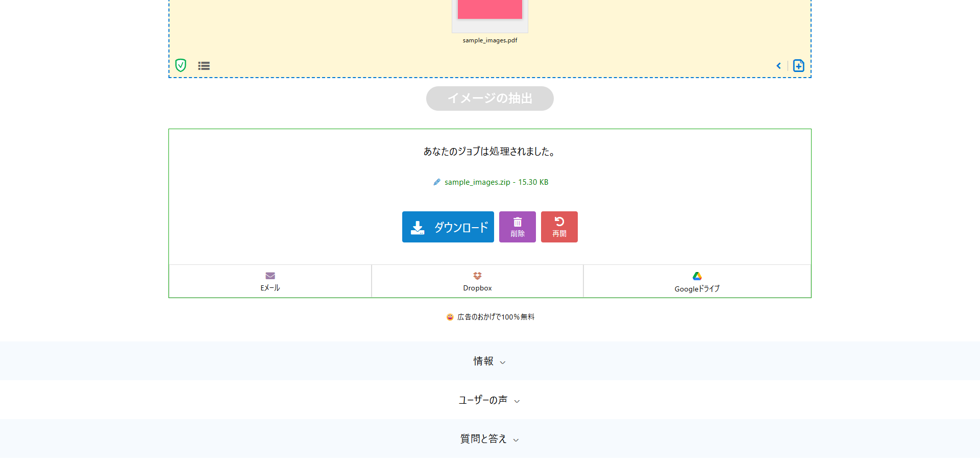Rename file using the pencil icon

[x=437, y=182]
